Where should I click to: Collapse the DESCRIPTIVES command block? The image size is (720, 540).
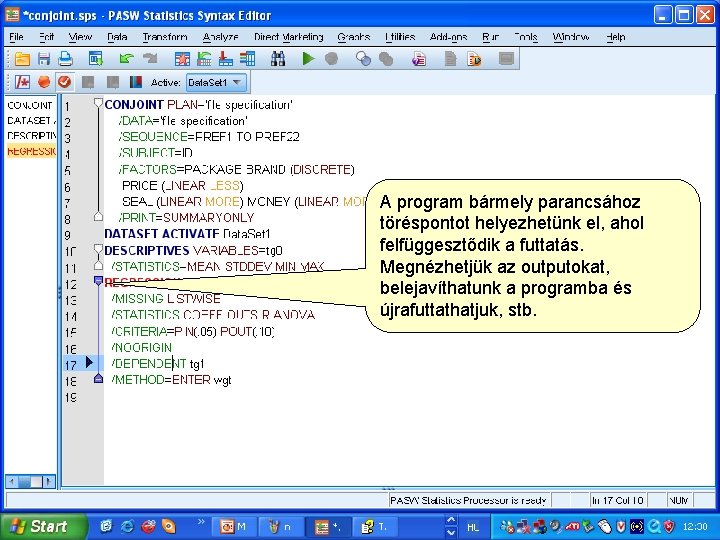[98, 249]
